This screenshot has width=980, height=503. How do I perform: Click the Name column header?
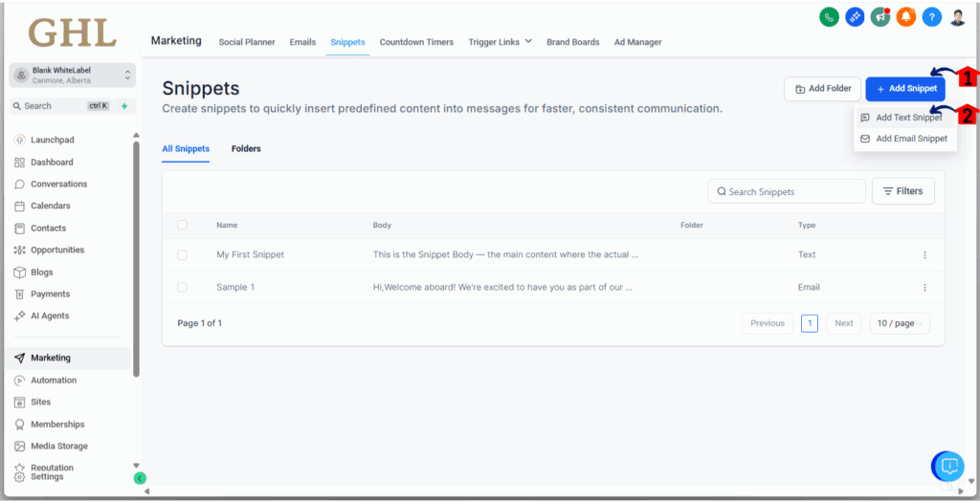[x=227, y=225]
